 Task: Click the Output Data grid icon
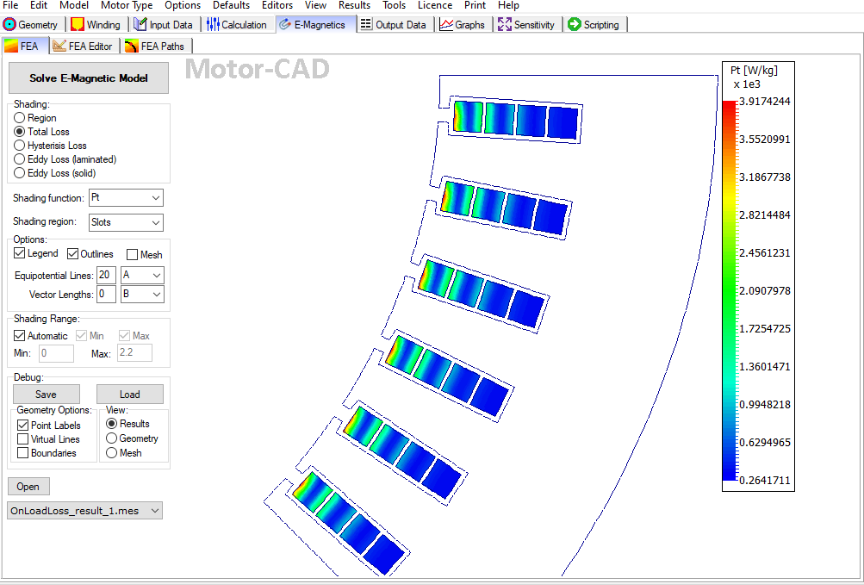click(x=366, y=24)
